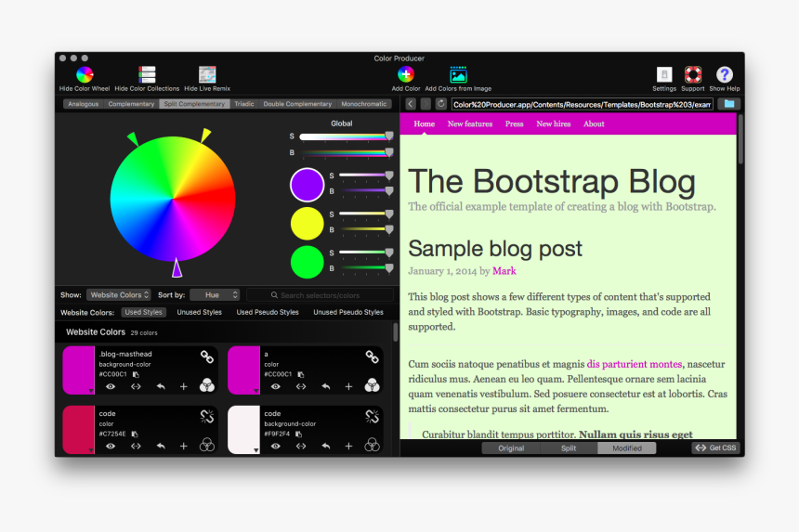Toggle eye visibility on code color card

(x=110, y=447)
